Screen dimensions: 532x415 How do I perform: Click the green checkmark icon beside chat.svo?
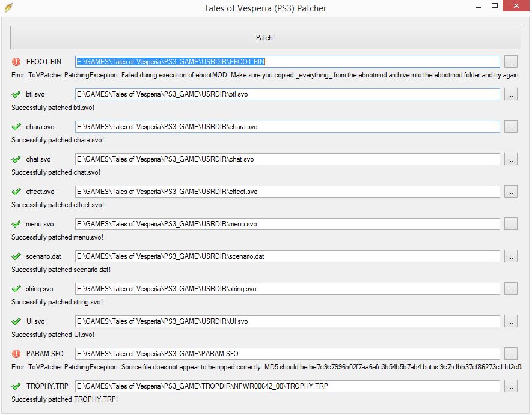point(16,159)
